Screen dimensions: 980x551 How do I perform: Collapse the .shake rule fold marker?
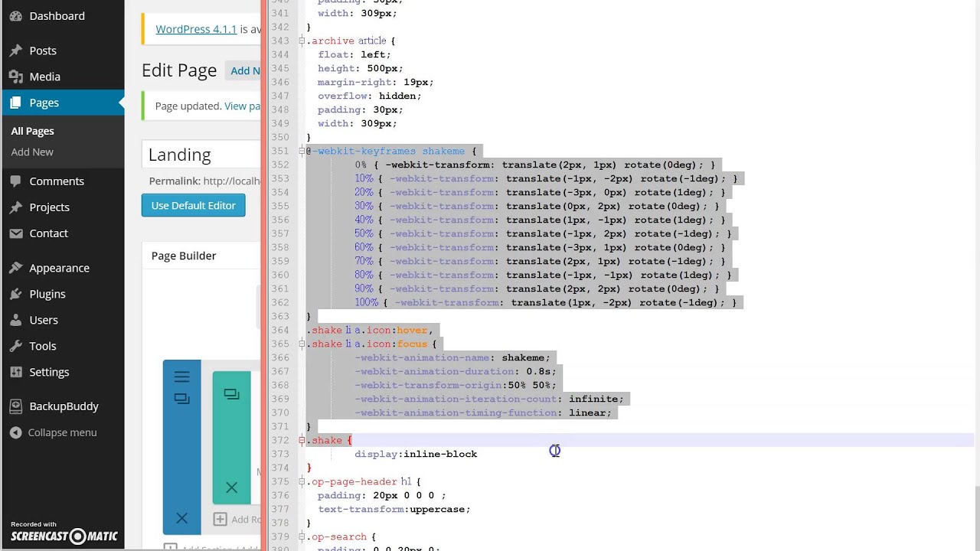pyautogui.click(x=302, y=440)
